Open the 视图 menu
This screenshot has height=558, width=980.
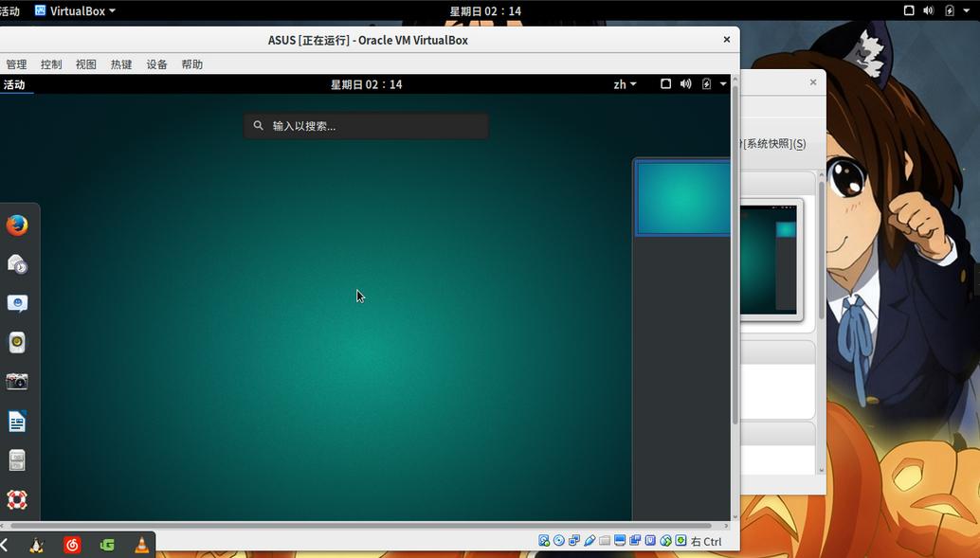86,64
